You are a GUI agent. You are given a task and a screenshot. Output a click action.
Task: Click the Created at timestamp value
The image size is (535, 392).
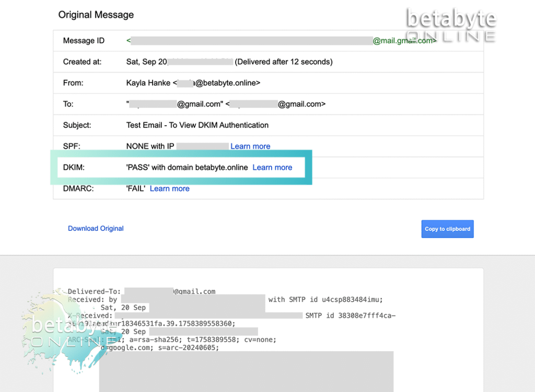tap(229, 62)
